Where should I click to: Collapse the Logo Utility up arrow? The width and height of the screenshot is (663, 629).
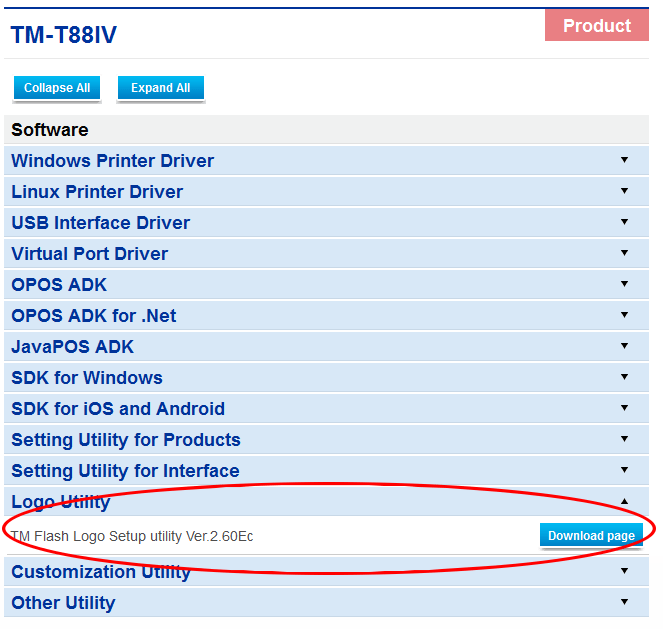tap(624, 501)
